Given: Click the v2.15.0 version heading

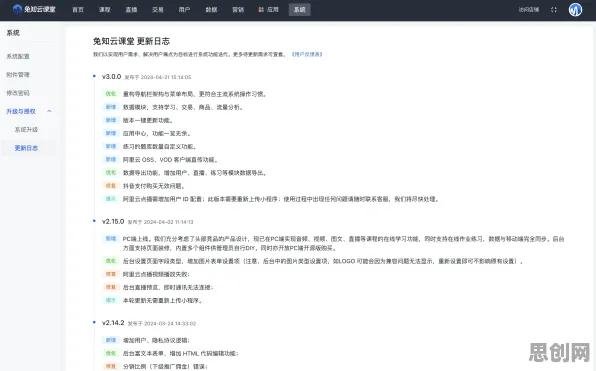Looking at the screenshot, I should pos(113,221).
